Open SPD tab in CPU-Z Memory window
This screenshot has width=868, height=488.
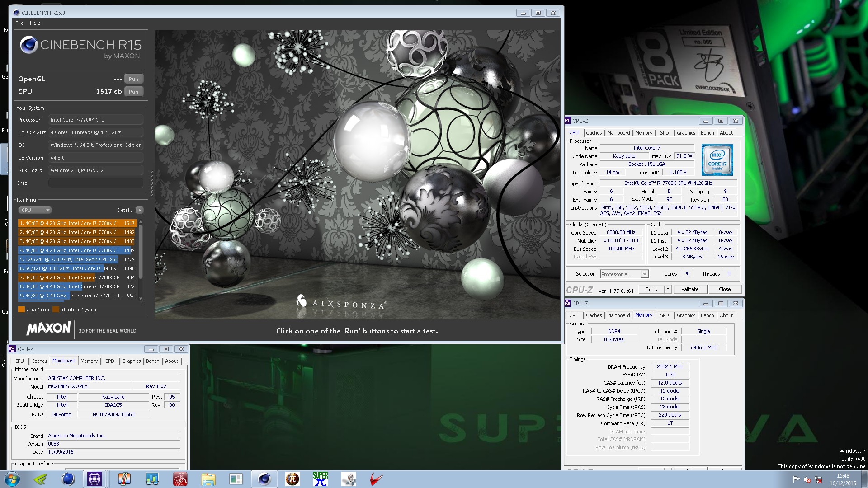click(664, 315)
